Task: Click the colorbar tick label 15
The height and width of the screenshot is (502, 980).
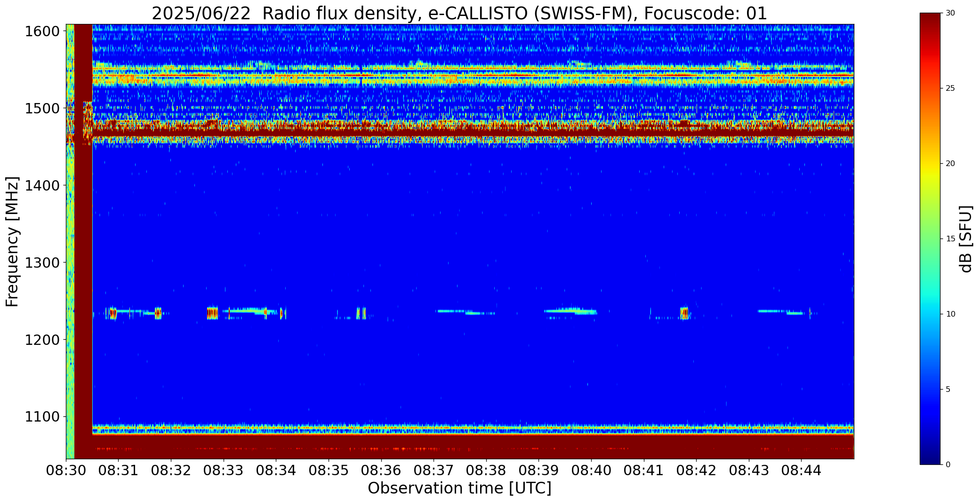Action: point(951,239)
